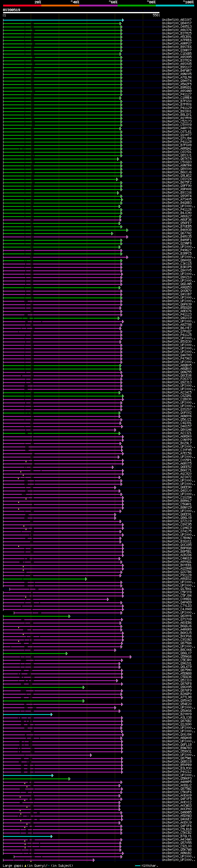Image resolution: width=197 pixels, height=868 pixels.
Task: Click hit name UniRef100_B4MX35
Action: point(177,236)
